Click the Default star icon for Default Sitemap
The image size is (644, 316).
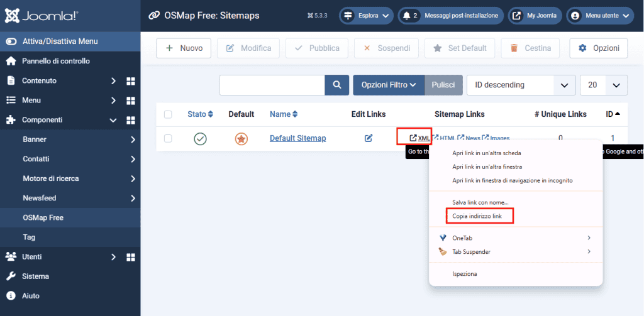(x=241, y=139)
